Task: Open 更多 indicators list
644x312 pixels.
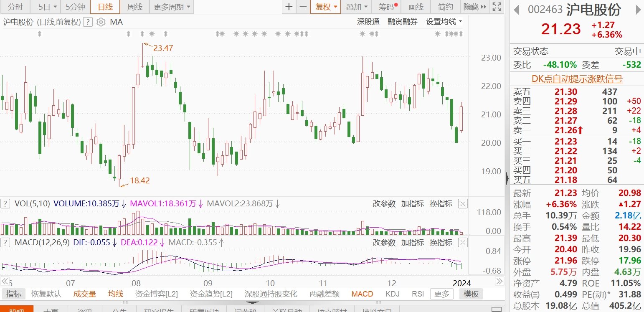Action: [442, 294]
